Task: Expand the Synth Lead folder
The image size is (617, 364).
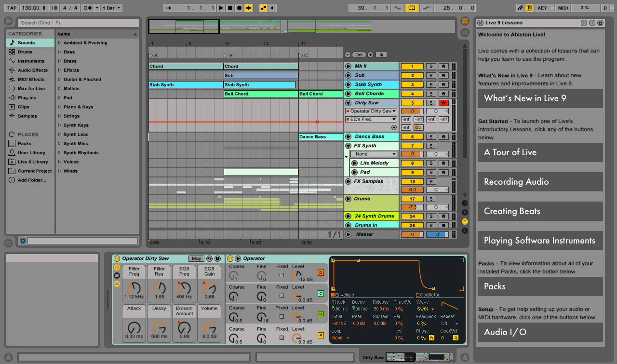Action: click(60, 135)
